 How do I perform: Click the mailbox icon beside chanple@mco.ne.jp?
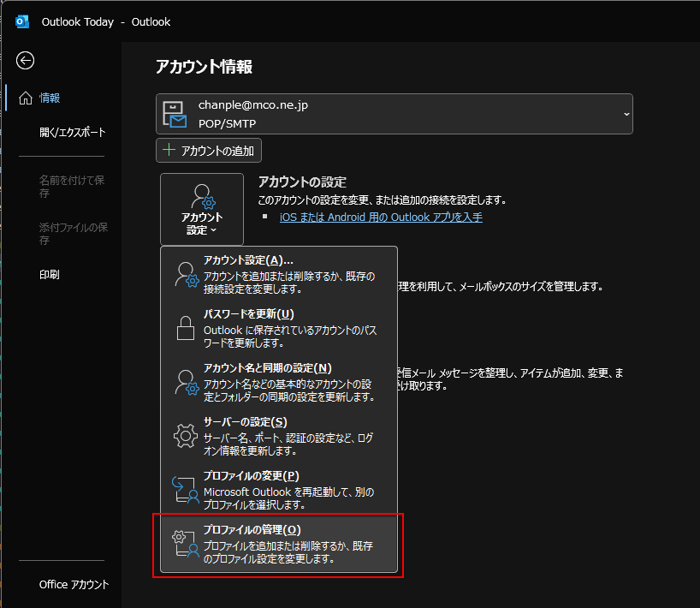[x=175, y=115]
